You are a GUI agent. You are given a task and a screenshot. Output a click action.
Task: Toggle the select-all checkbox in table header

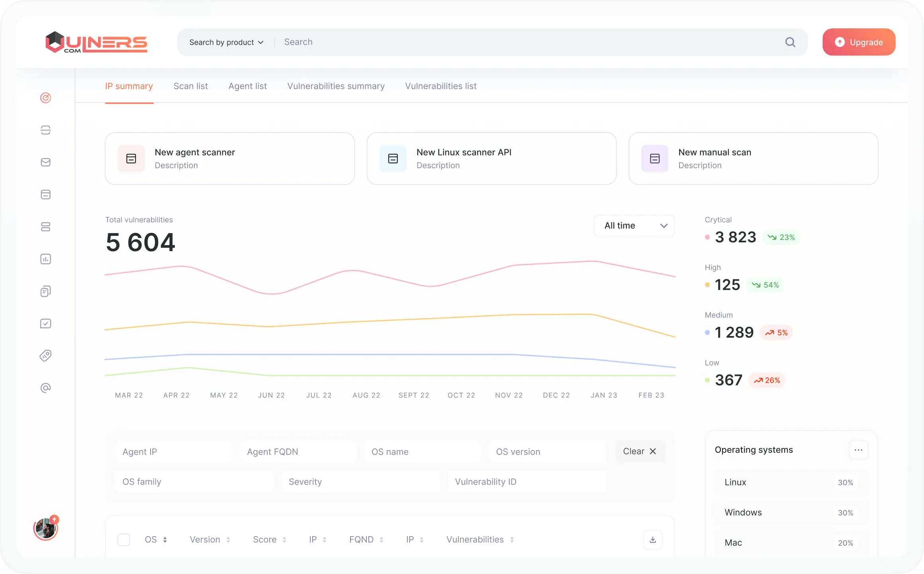124,540
